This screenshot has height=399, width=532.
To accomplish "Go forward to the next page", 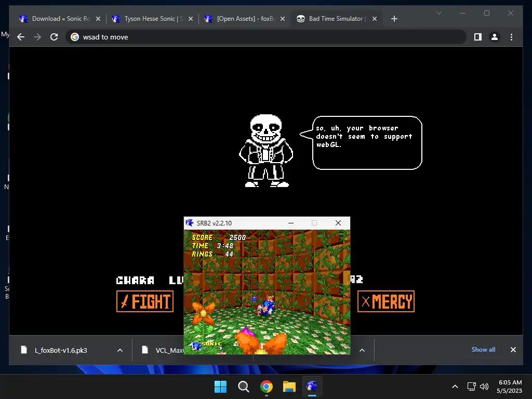I will point(37,37).
